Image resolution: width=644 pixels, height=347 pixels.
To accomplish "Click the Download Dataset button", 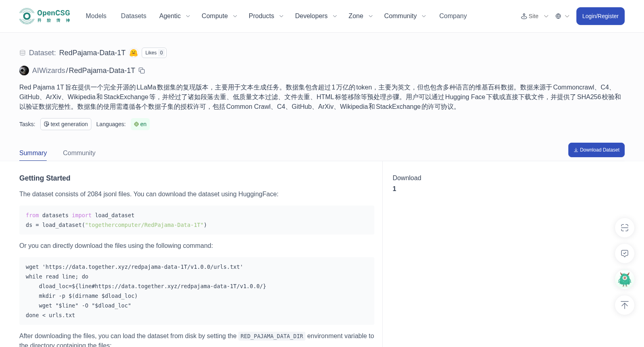I will (597, 150).
